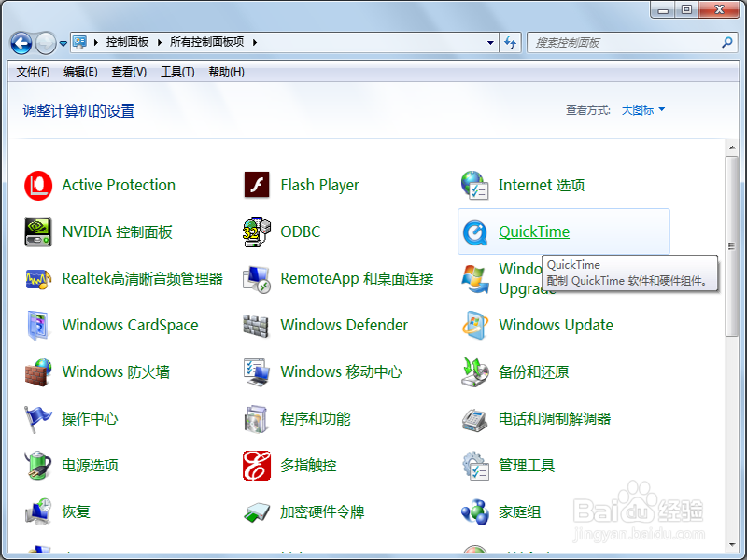747x560 pixels.
Task: Expand the arrow before 控制面板 breadcrumb
Action: pos(96,42)
